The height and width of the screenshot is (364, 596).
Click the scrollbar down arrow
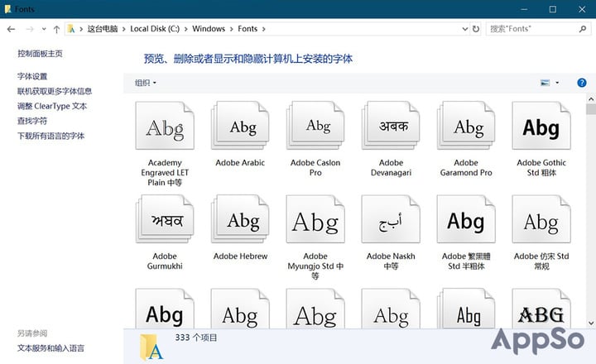591,323
